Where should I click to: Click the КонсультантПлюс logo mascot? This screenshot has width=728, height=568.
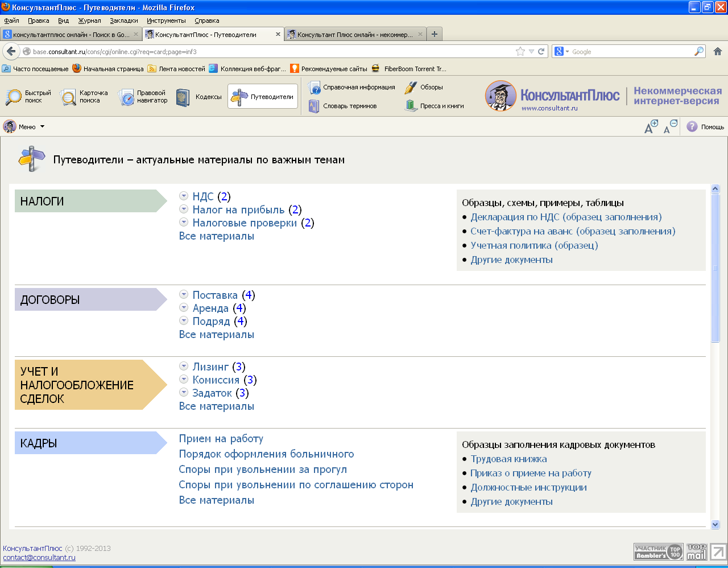(500, 96)
